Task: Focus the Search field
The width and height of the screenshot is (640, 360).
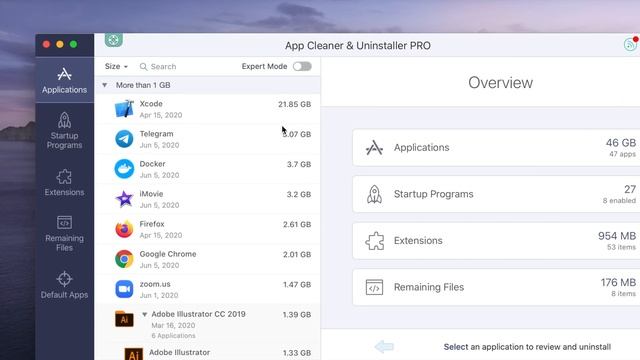Action: point(163,67)
